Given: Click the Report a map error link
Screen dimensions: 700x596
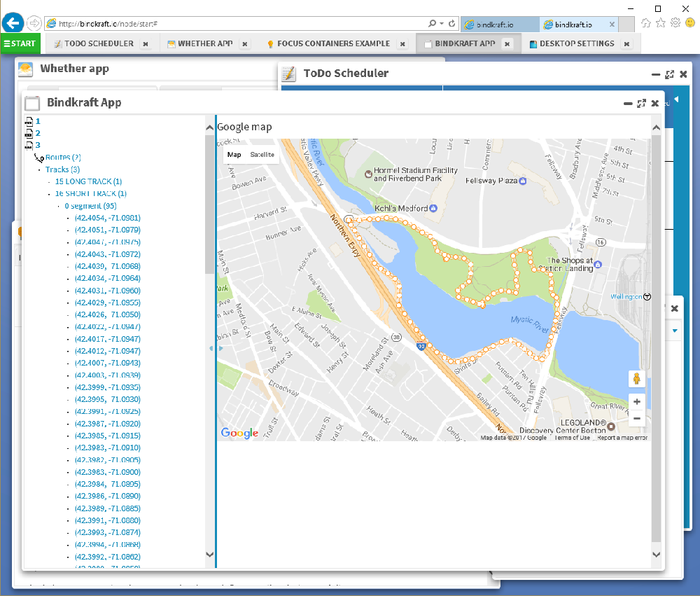Looking at the screenshot, I should coord(622,438).
